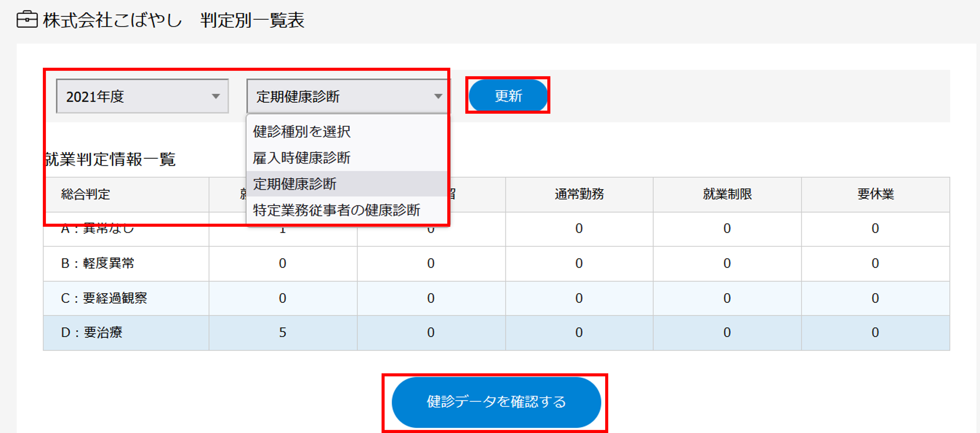The image size is (980, 433).
Task: Click the 要休業 column header
Action: [875, 195]
